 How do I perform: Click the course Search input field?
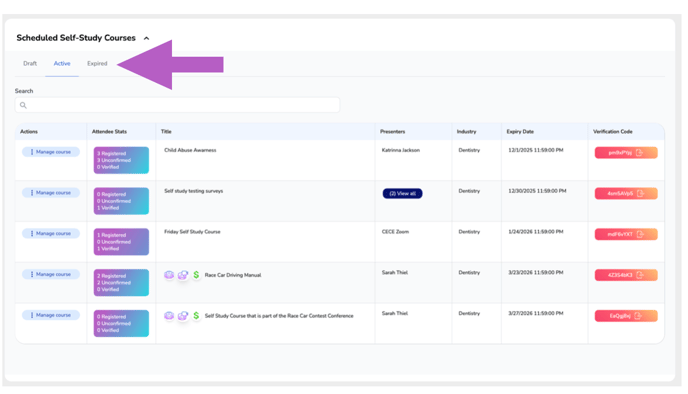[x=177, y=105]
